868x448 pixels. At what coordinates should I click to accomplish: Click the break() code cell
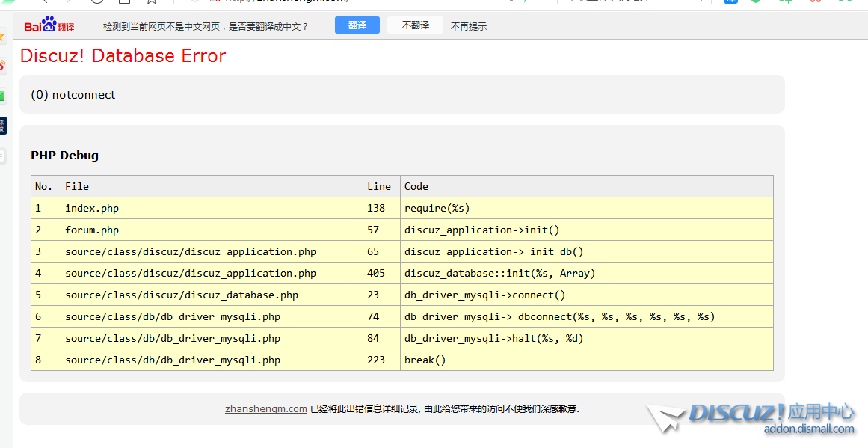425,360
